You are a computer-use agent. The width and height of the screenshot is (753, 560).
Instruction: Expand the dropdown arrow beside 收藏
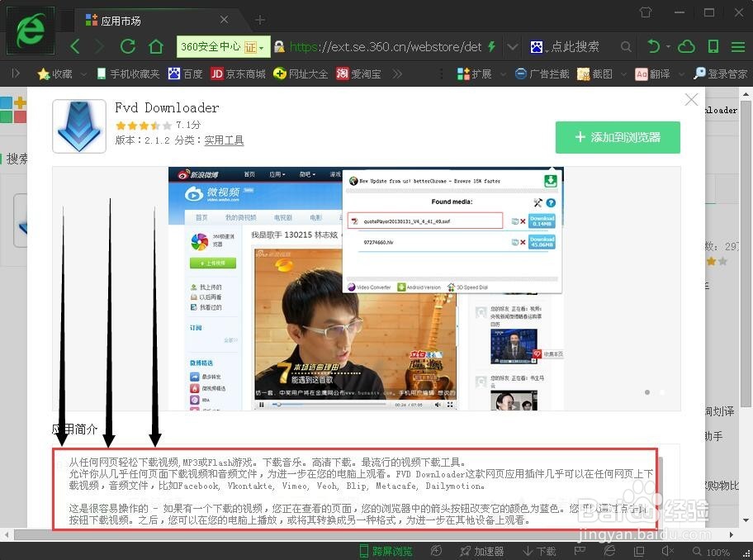click(x=83, y=74)
